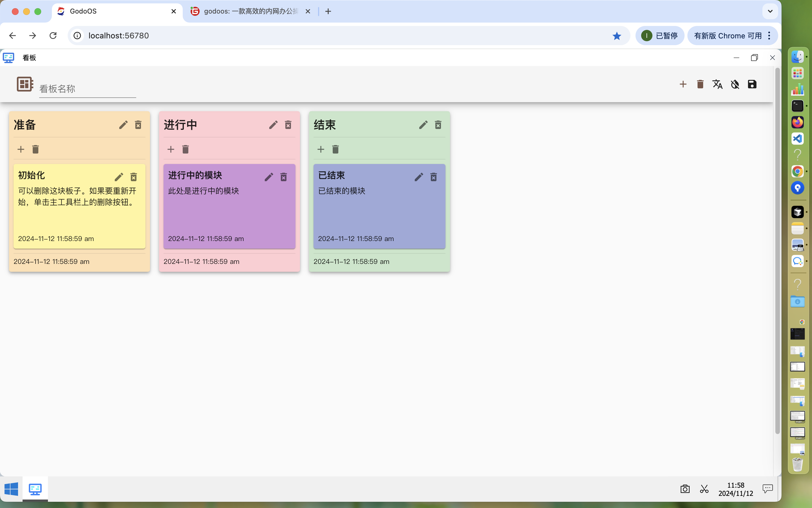Viewport: 812px width, 508px height.
Task: Edit the 结束 column title
Action: click(x=423, y=125)
